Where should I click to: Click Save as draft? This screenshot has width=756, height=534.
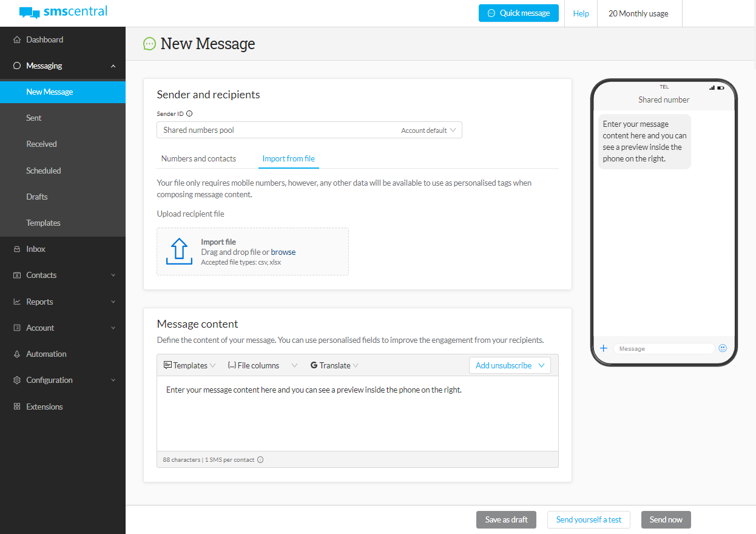tap(506, 519)
